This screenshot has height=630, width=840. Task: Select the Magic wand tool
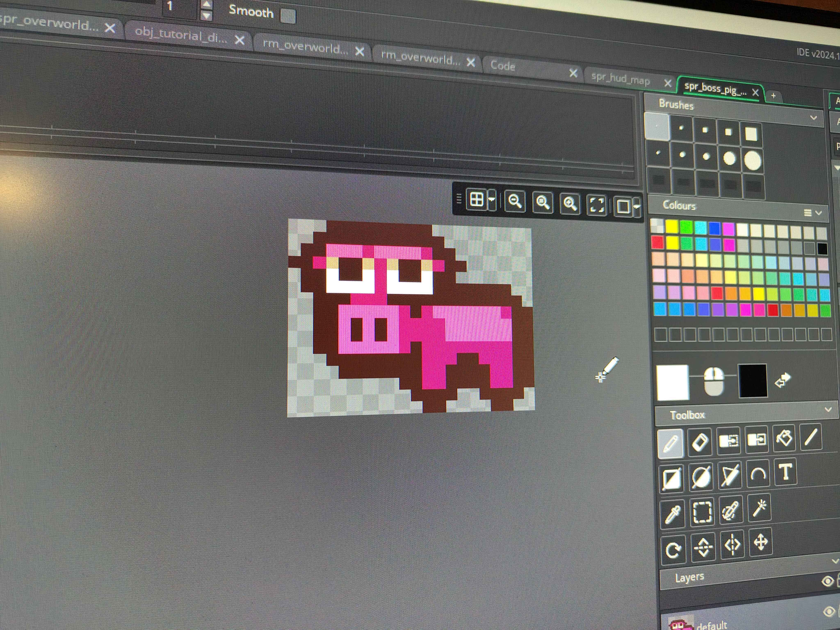click(x=759, y=508)
